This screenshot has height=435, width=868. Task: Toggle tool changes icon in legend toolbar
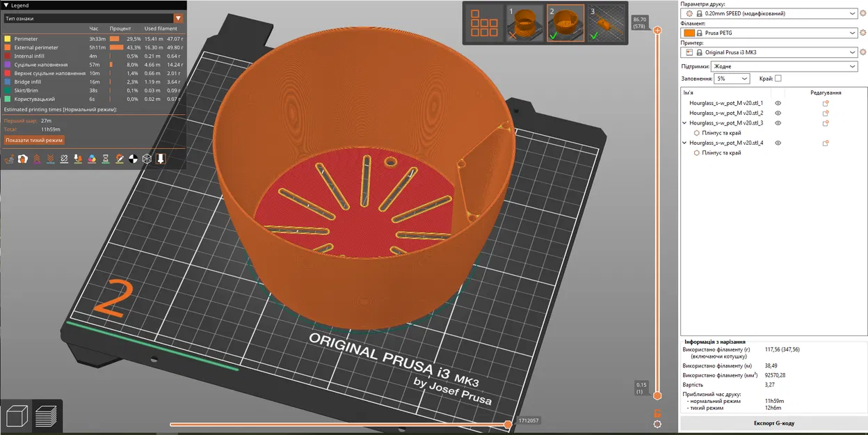(x=78, y=159)
